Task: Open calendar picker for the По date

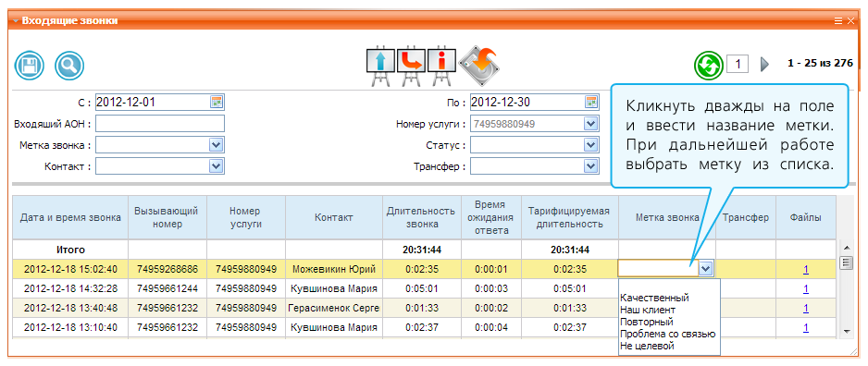Action: [x=591, y=102]
